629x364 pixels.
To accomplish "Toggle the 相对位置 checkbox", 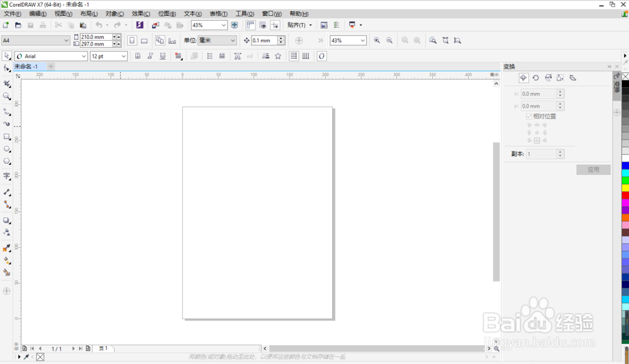I will tap(529, 116).
